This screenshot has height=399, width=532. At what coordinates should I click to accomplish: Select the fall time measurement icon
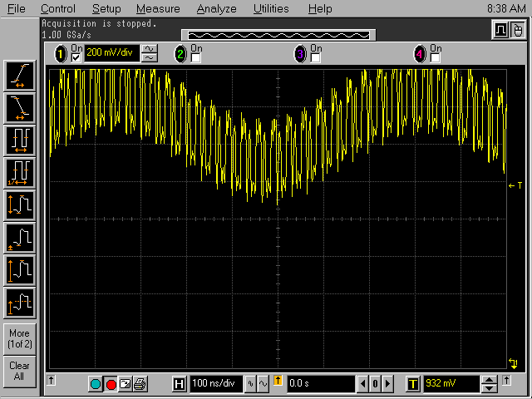[19, 107]
